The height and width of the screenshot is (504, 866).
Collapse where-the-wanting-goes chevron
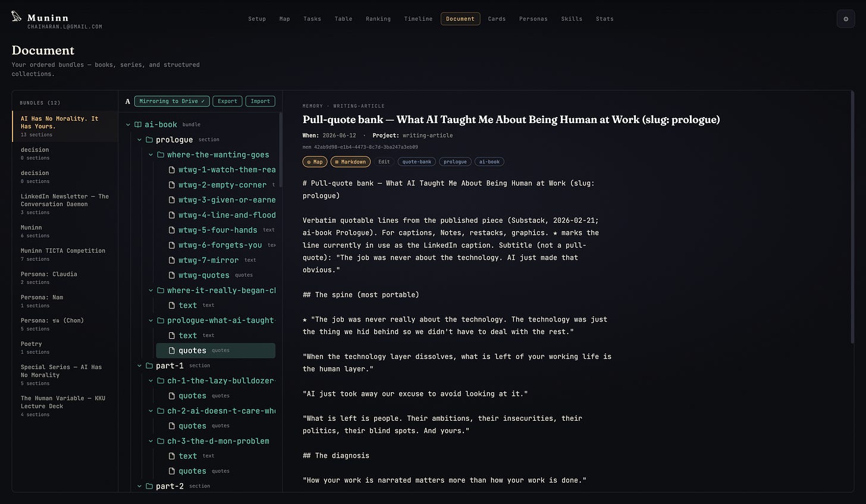coord(150,155)
